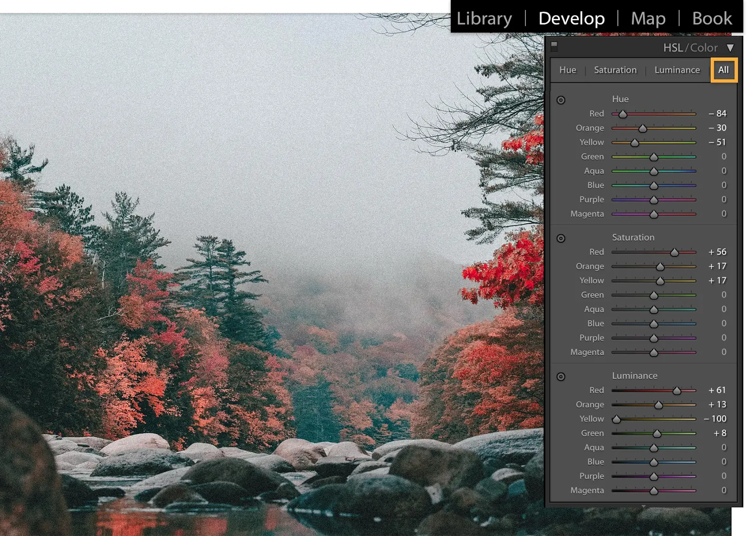
Task: Expand more panels using the bottom panel arrow
Action: [x=644, y=505]
